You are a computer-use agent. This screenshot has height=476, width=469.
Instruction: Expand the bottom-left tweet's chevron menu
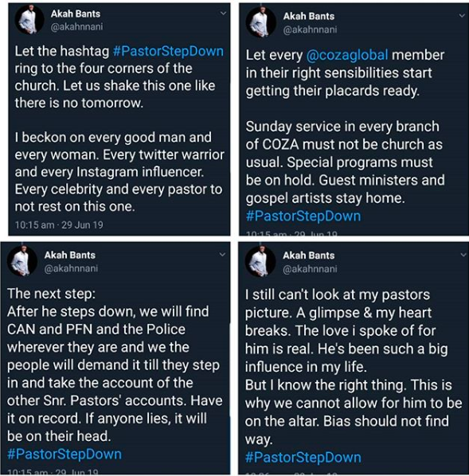pyautogui.click(x=223, y=255)
